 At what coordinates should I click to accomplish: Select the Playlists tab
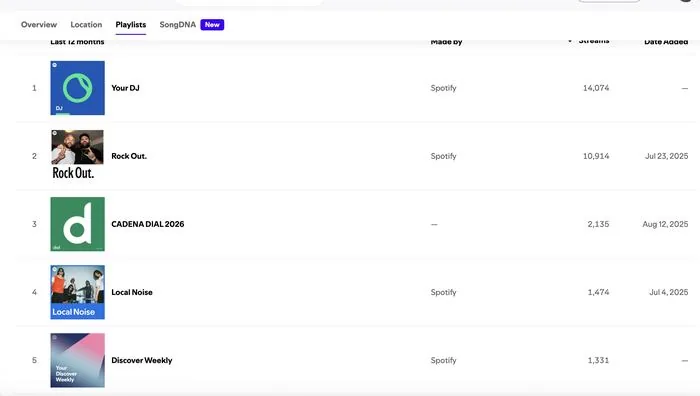131,25
